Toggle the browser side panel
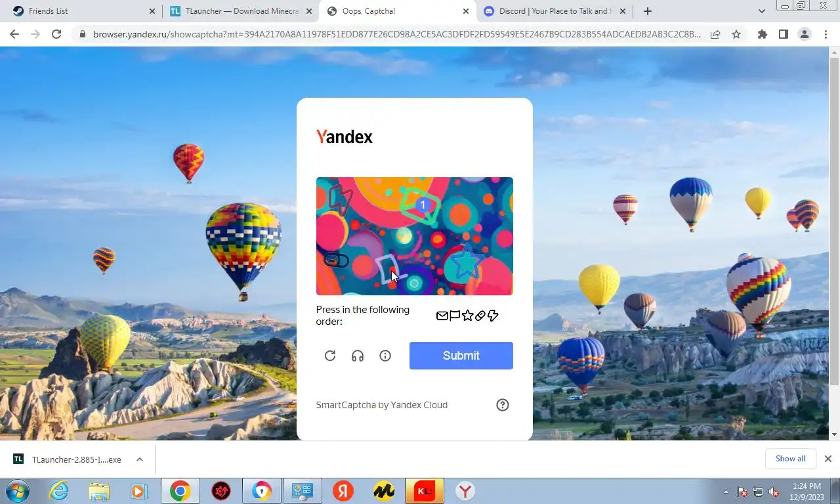Screen dimensions: 840x504 tap(783, 34)
